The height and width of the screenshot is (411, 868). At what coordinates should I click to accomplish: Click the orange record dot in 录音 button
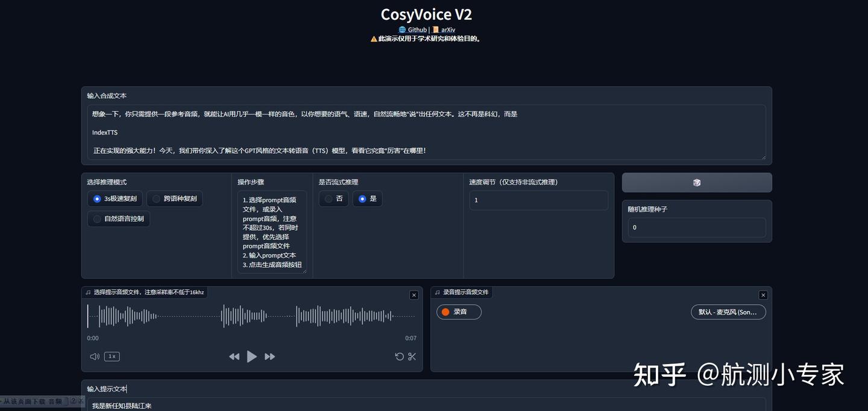447,312
